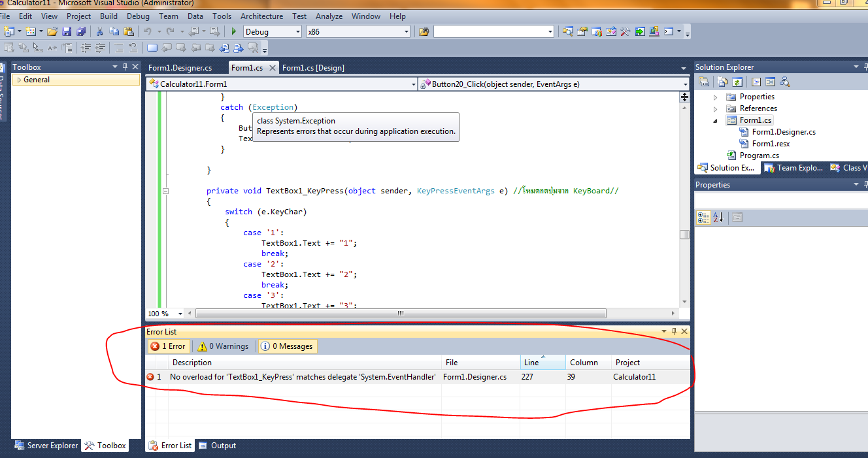Click the Refresh icon in Solution Explorer
Screen dimensions: 868x458
(737, 82)
